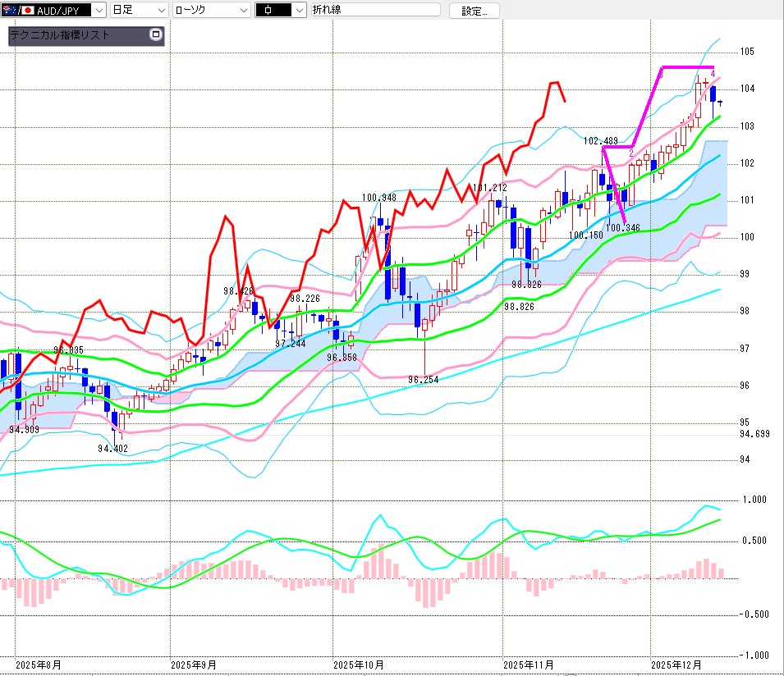This screenshot has height=676, width=784.
Task: Click the magenta wave marker labeled 4
Action: tap(713, 74)
